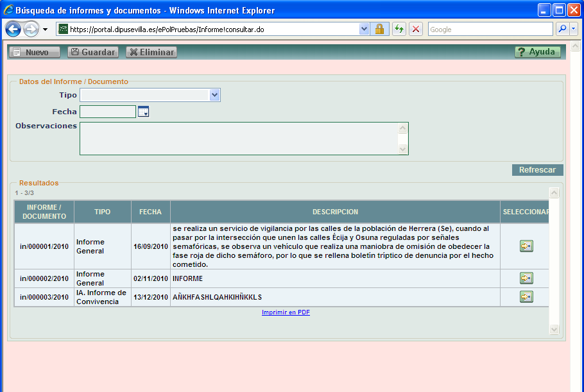Click the SSL padlock security icon
This screenshot has height=392, width=584.
379,30
